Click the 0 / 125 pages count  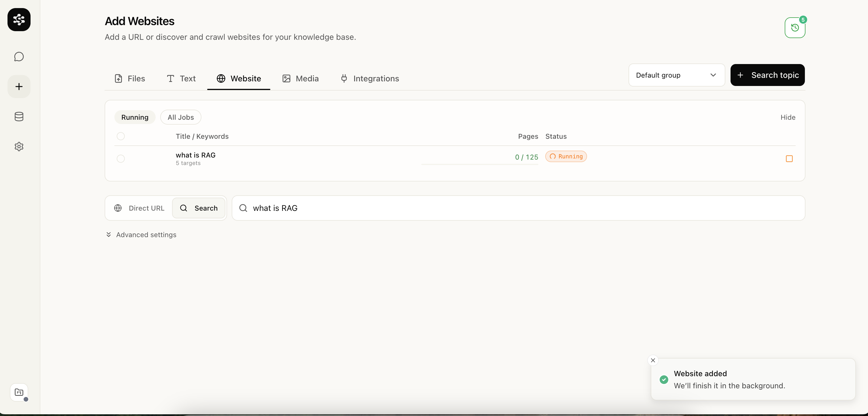click(526, 157)
